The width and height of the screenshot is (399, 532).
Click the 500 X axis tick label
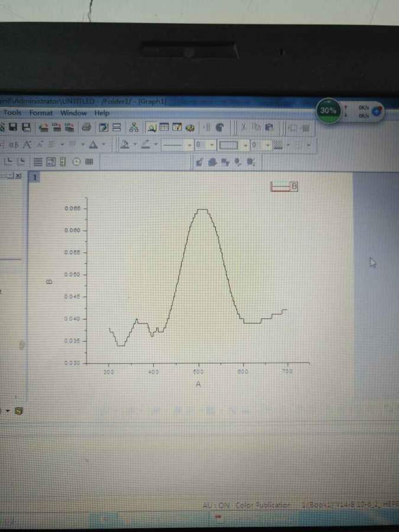[x=198, y=372]
